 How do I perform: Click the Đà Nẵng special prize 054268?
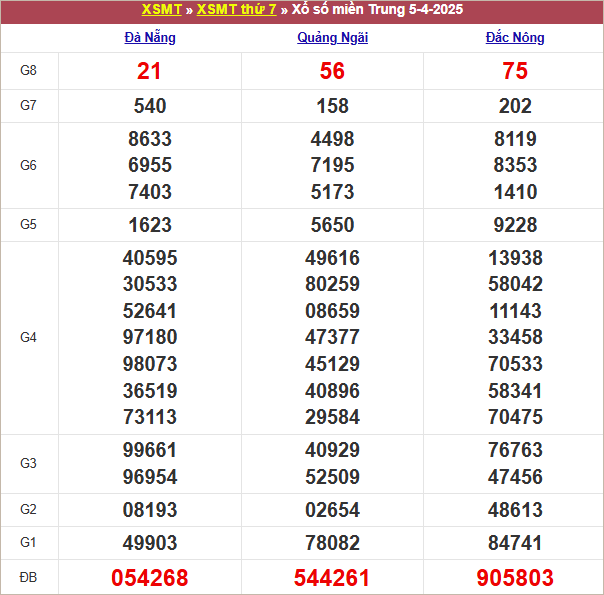(149, 578)
